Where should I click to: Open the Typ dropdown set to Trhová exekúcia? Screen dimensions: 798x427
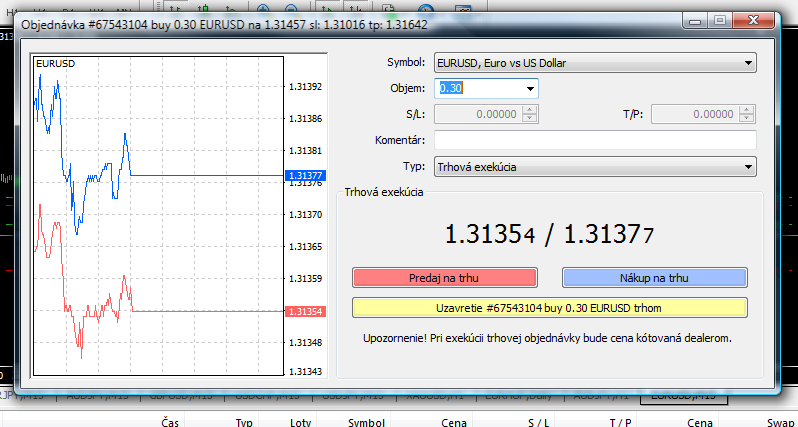coord(595,166)
